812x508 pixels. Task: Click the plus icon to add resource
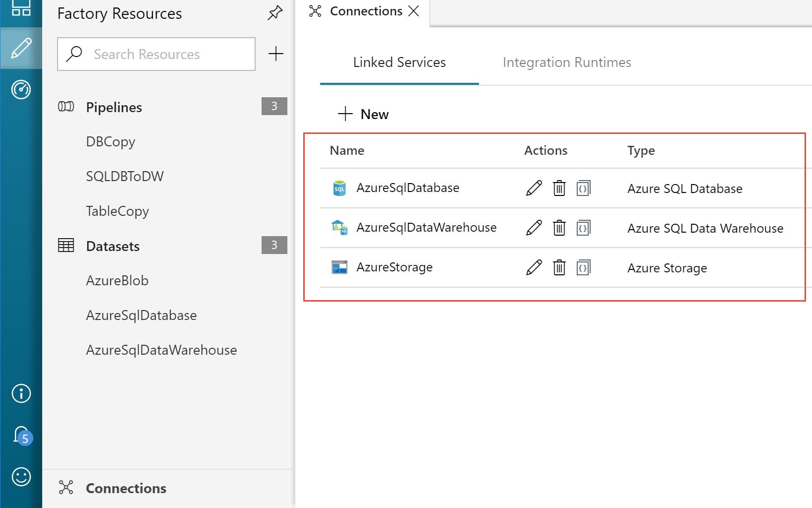point(275,54)
